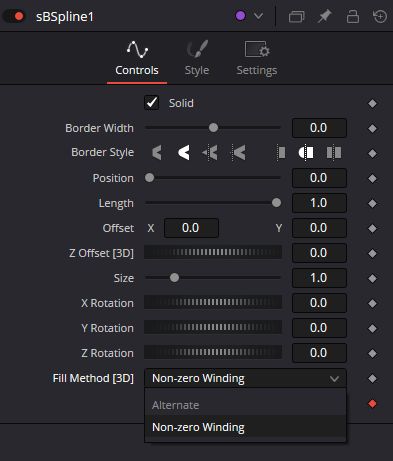
Task: Add keyframe for Size
Action: click(x=372, y=278)
